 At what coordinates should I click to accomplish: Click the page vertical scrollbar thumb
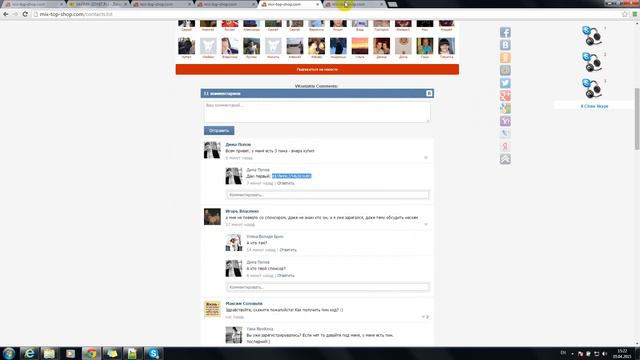[637, 119]
